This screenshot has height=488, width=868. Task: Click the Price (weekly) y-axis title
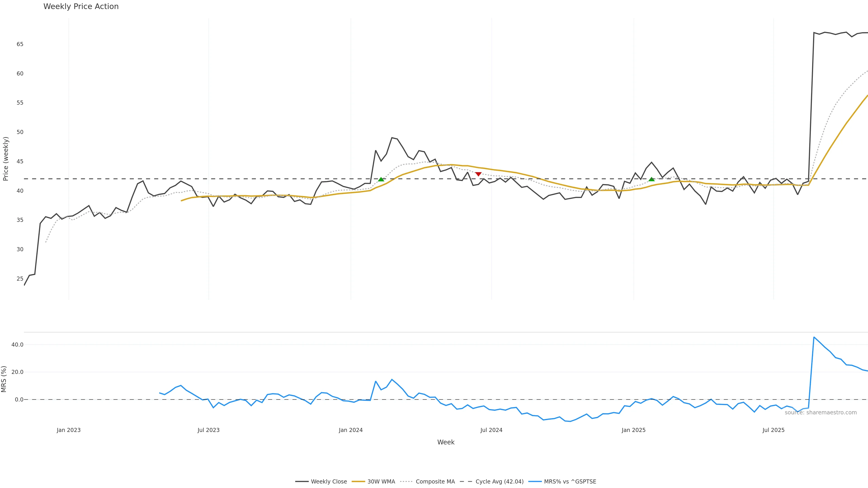pos(6,159)
